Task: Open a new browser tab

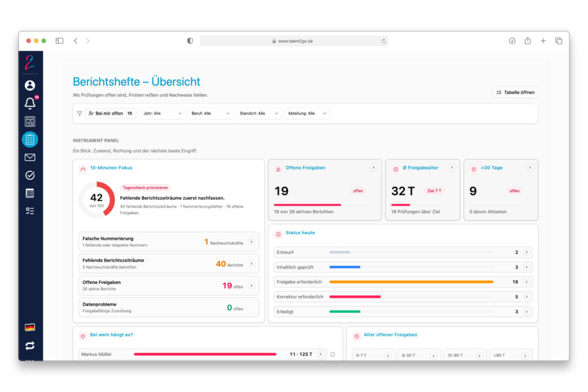Action: [543, 41]
